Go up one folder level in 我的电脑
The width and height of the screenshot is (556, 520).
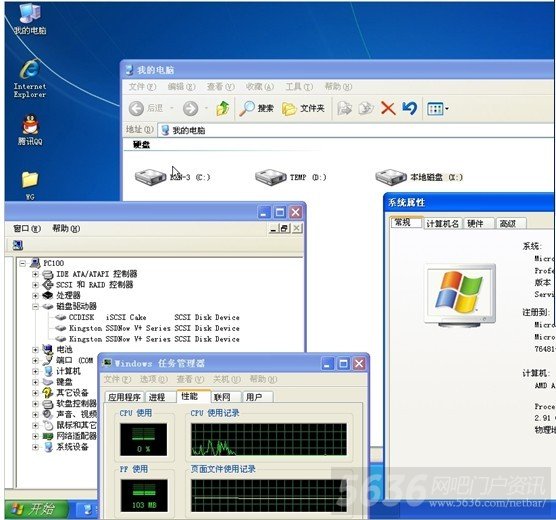223,108
